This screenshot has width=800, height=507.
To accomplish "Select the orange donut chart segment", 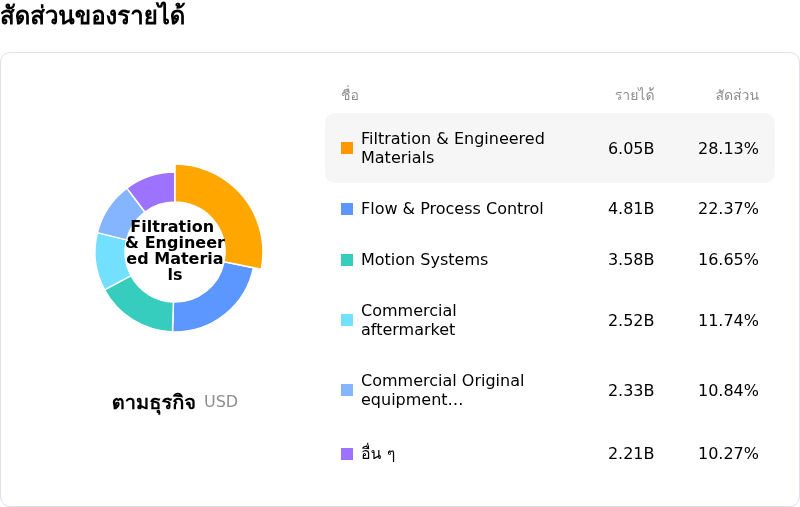I will [x=232, y=209].
